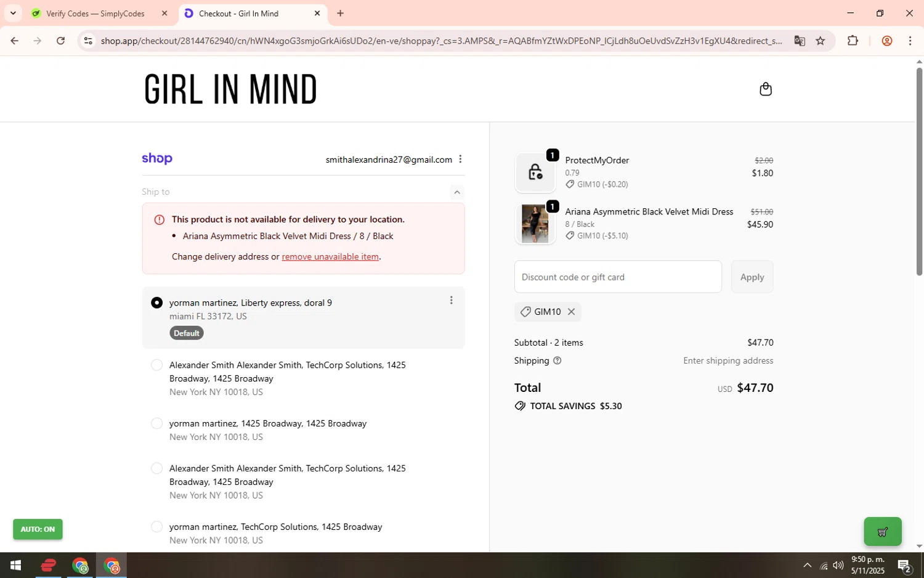Click the browser address bar URL
The height and width of the screenshot is (578, 924).
point(441,41)
